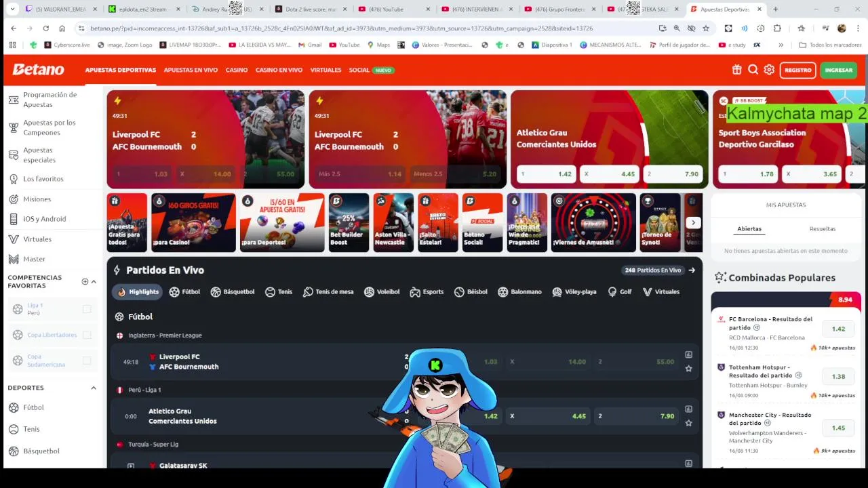Open 248 Partidos En Vivo link
868x488 pixels.
pyautogui.click(x=659, y=270)
